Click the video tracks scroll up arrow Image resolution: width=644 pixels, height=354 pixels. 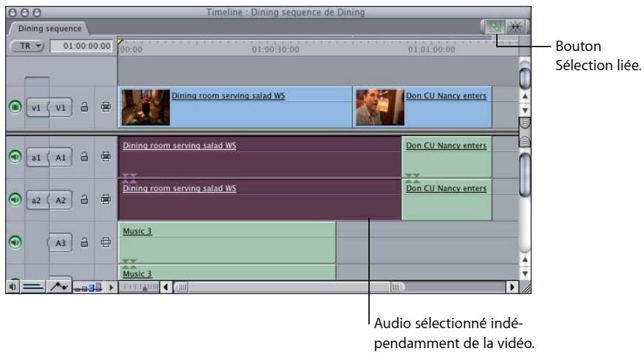point(524,97)
